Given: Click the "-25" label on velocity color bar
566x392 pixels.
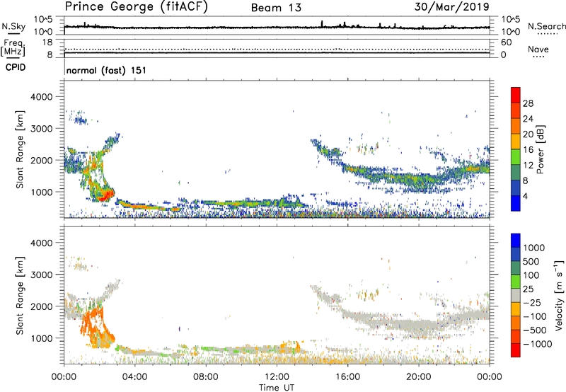Looking at the screenshot, I should [533, 303].
